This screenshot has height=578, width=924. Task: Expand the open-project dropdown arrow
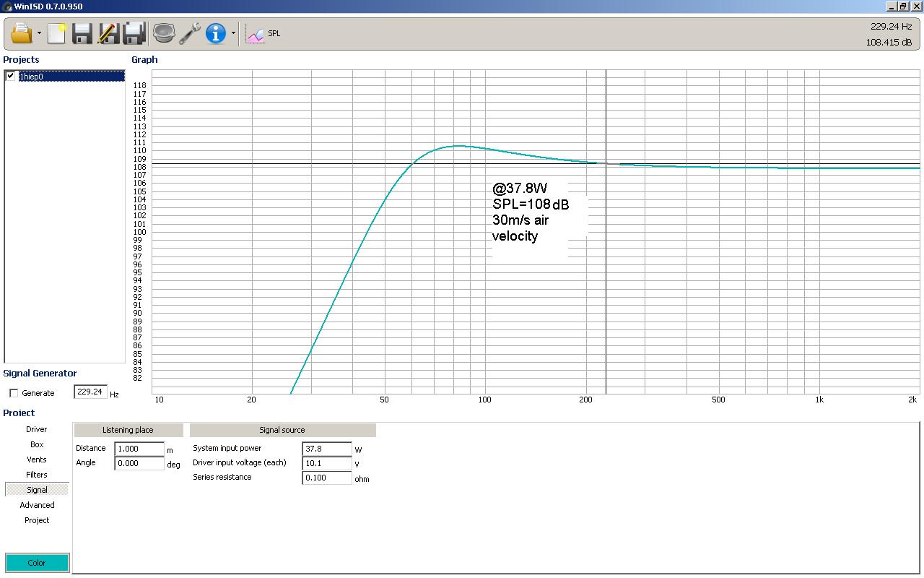click(39, 34)
